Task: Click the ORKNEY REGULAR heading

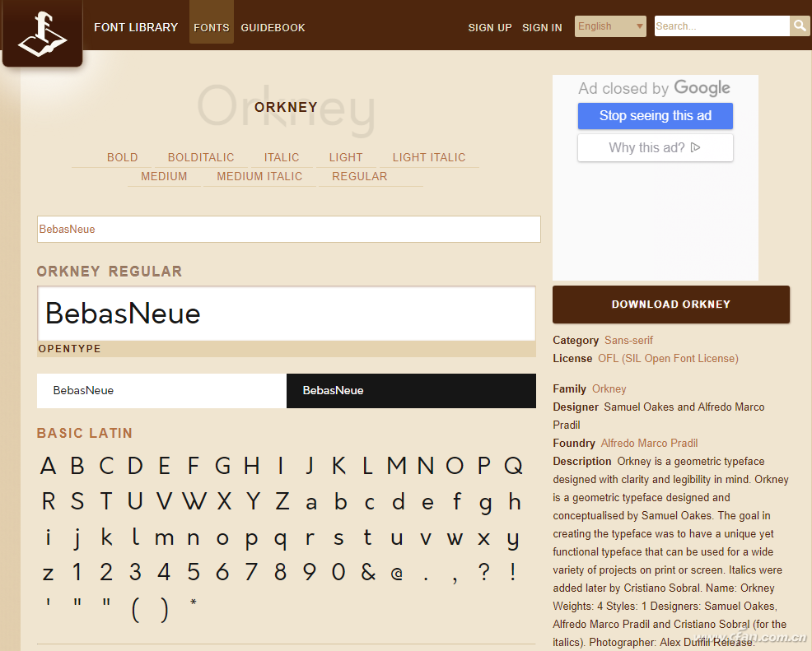Action: [110, 272]
